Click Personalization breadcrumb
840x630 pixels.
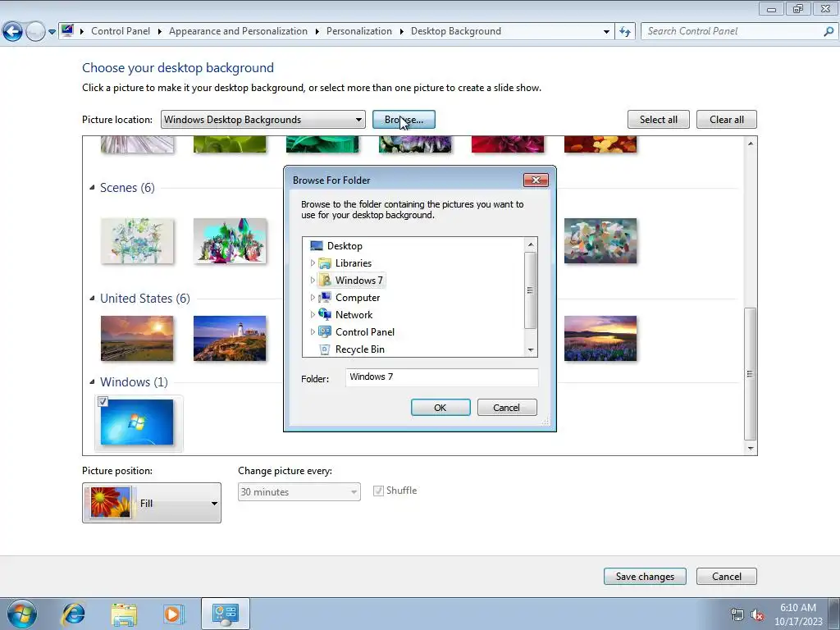[359, 31]
